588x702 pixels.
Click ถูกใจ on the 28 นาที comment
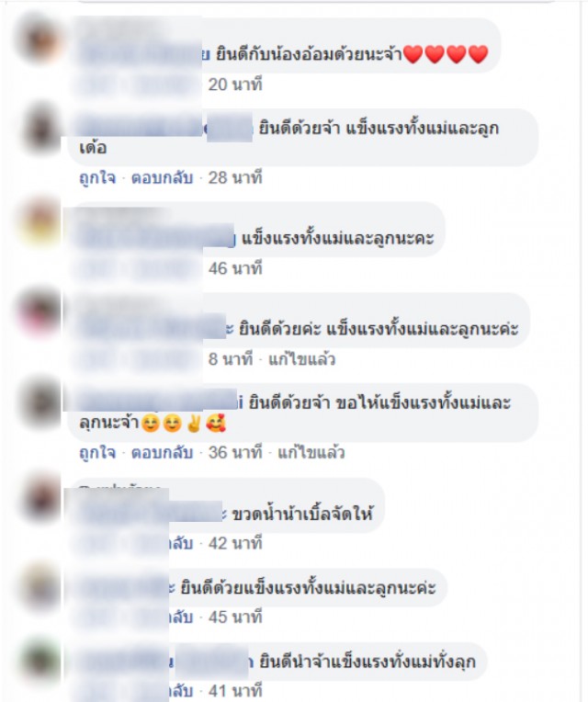click(x=97, y=178)
